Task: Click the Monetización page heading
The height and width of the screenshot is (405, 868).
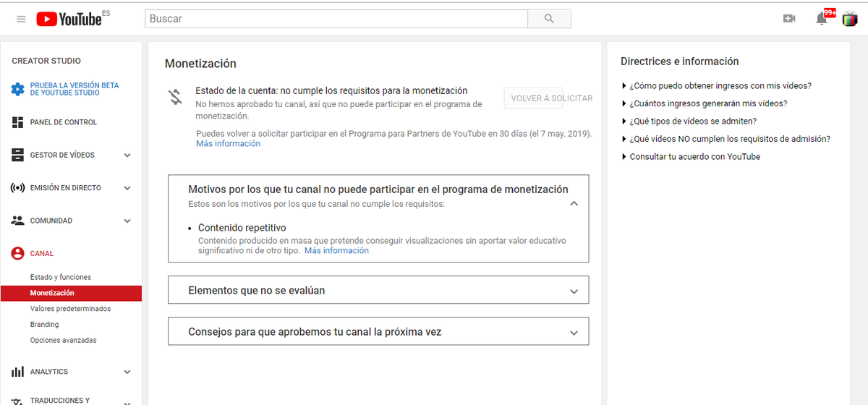Action: tap(200, 64)
